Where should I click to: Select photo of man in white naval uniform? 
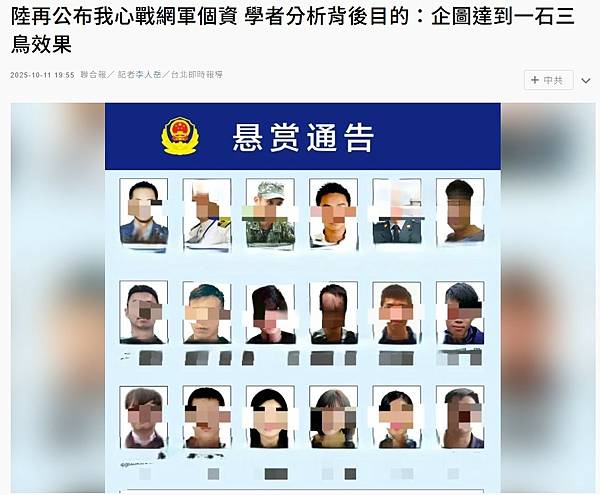pos(207,213)
